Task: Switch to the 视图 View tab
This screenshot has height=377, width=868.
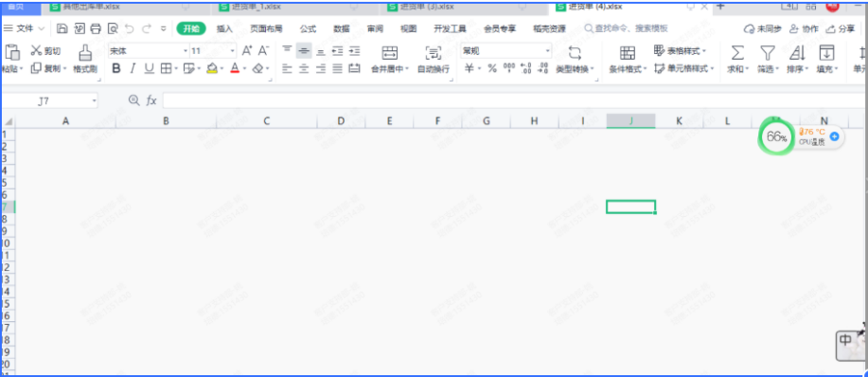Action: click(x=408, y=28)
